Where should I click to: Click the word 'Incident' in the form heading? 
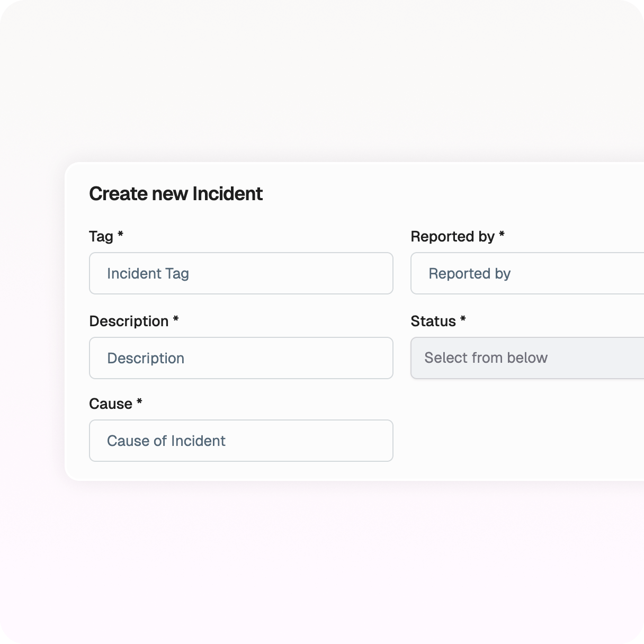pyautogui.click(x=227, y=194)
